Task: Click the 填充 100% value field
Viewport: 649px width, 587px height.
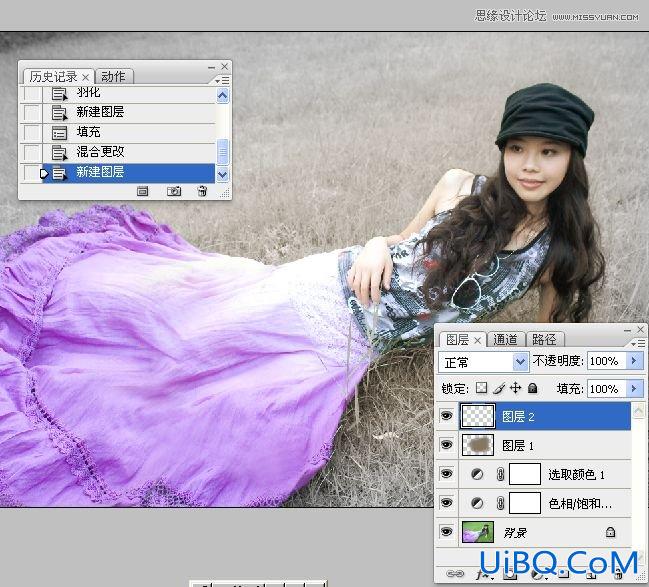Action: pos(607,389)
